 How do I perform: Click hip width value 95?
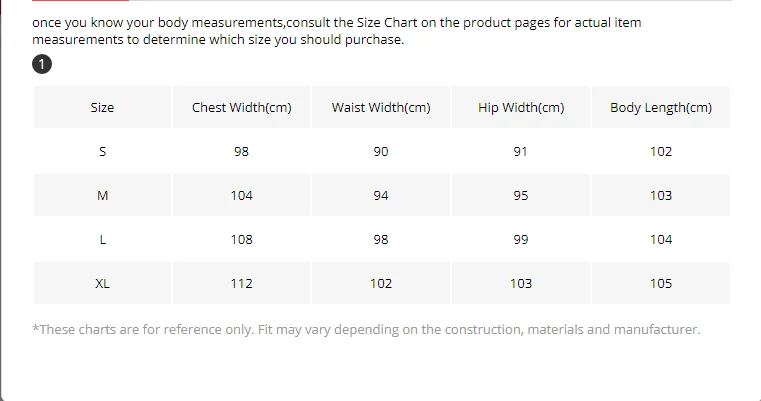point(521,195)
